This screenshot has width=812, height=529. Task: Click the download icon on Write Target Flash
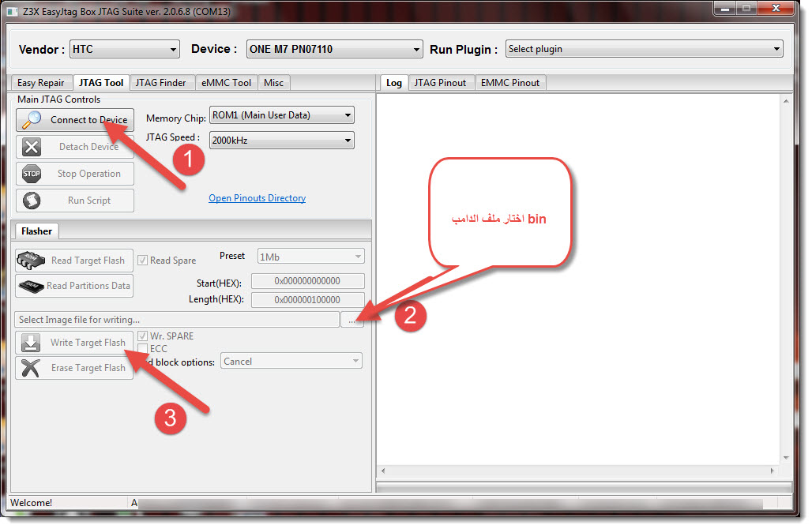(x=31, y=343)
